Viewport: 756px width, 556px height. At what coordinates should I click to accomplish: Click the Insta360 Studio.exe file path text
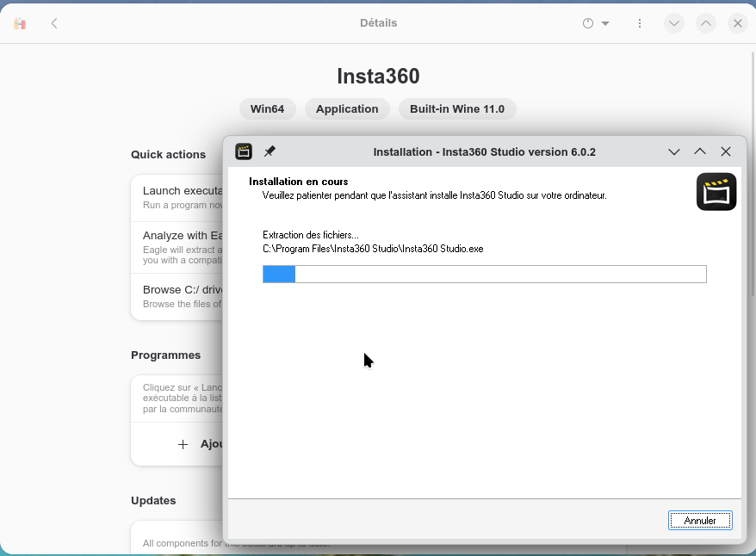pos(373,249)
